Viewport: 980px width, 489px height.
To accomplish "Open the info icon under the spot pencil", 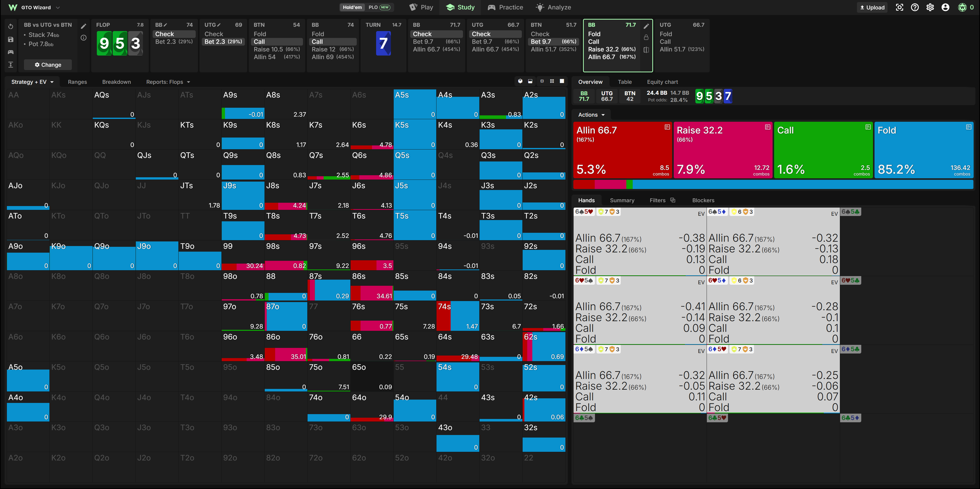I will pos(84,38).
